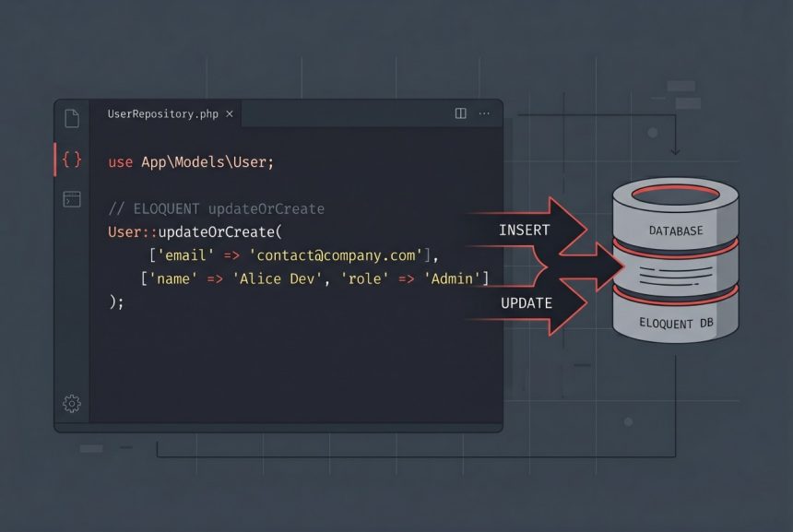793x532 pixels.
Task: Open the integrated terminal panel icon
Action: point(70,199)
